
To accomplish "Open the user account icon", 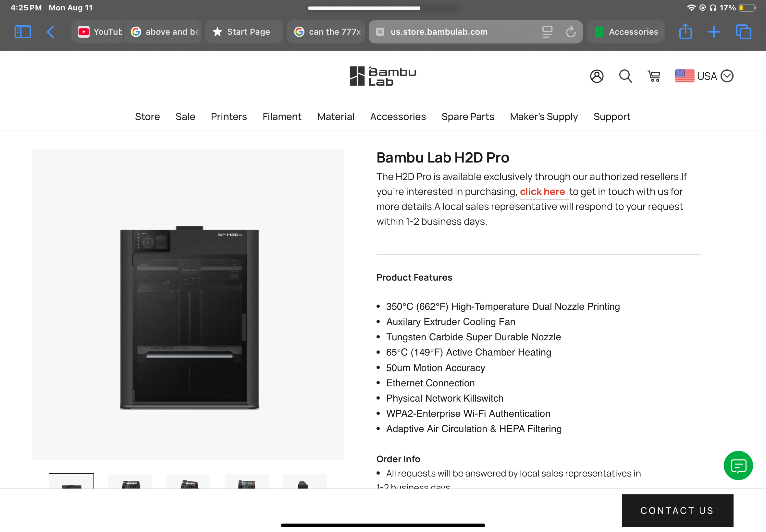I will click(x=597, y=76).
